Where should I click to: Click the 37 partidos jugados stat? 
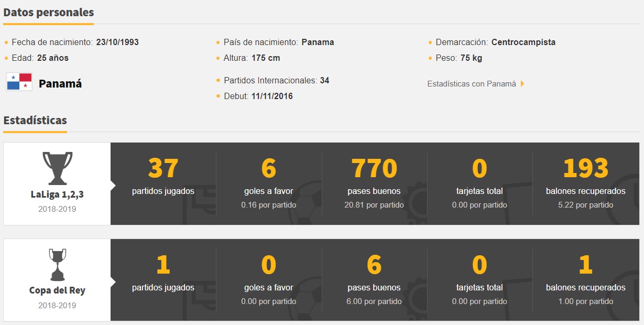pyautogui.click(x=163, y=169)
